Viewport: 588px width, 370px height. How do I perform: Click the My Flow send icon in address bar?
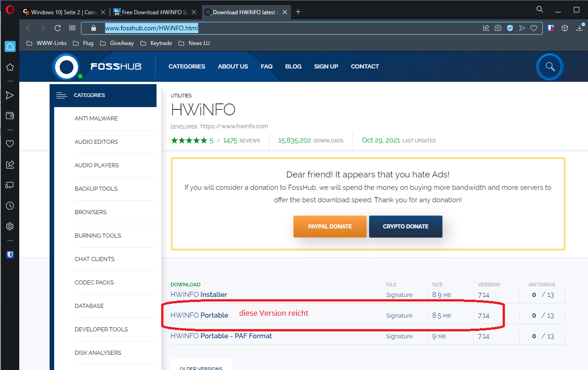click(x=522, y=28)
